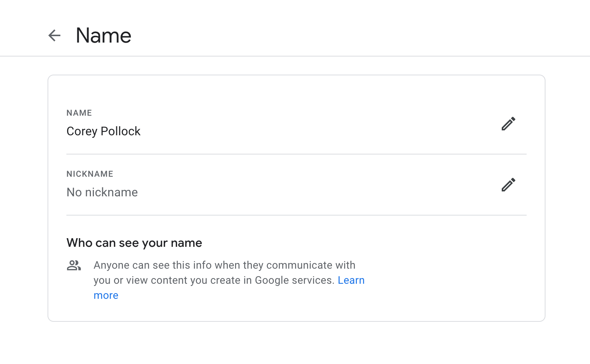This screenshot has height=364, width=590.
Task: Click the people icon beside visibility info
Action: tap(74, 265)
